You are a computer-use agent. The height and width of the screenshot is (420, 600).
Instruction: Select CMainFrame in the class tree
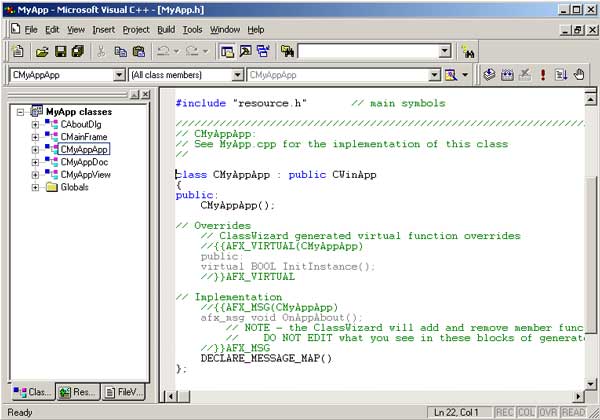point(84,137)
